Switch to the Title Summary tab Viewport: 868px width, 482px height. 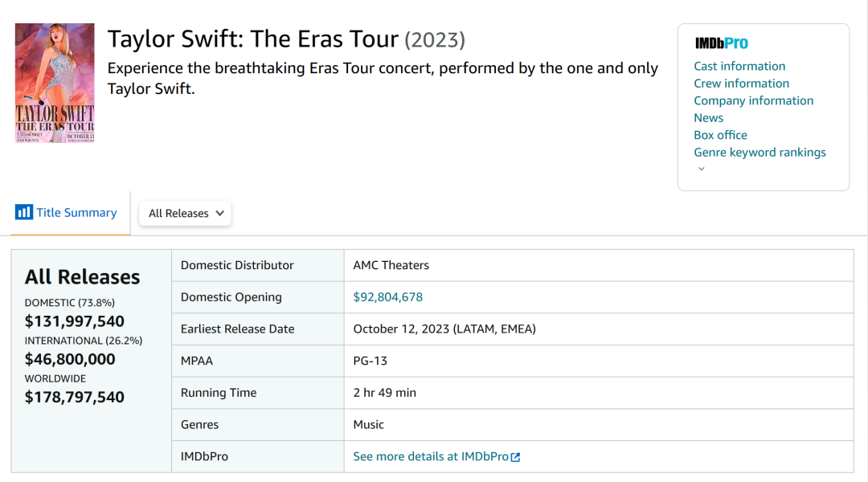(x=76, y=213)
